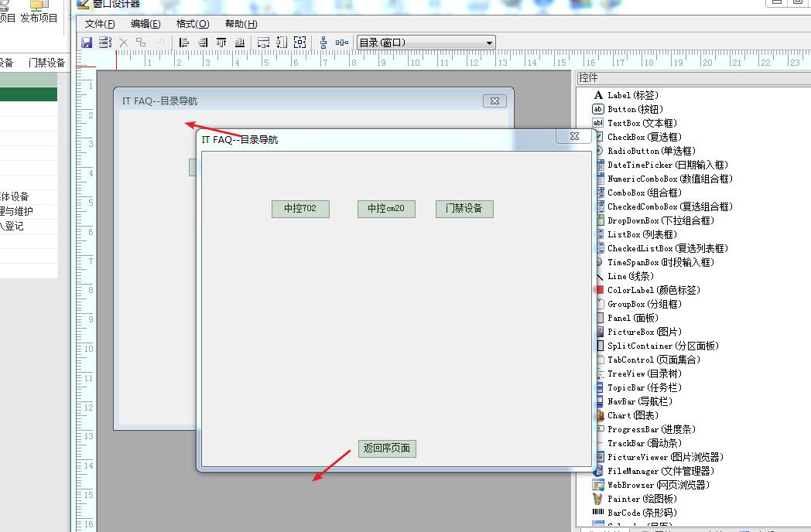The width and height of the screenshot is (811, 532).
Task: Select the ColorLabel red square icon
Action: point(599,290)
